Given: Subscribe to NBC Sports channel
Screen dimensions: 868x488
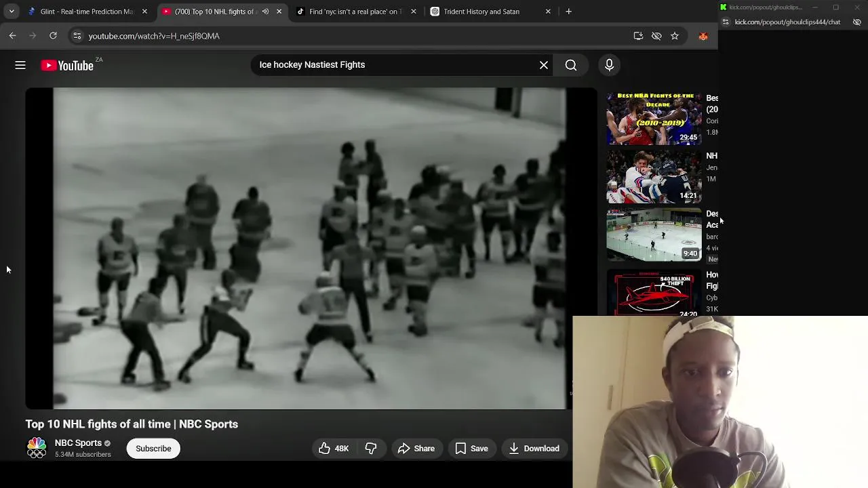Looking at the screenshot, I should pos(153,449).
